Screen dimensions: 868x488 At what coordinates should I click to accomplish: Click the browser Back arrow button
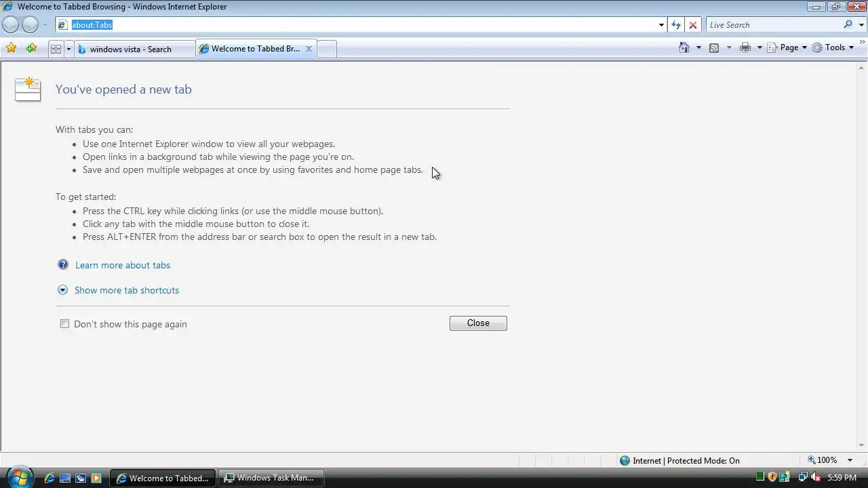tap(10, 25)
